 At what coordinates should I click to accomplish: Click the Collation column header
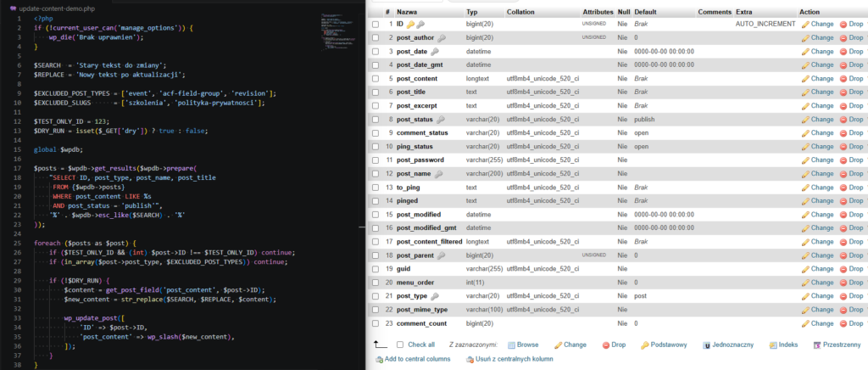pyautogui.click(x=520, y=12)
